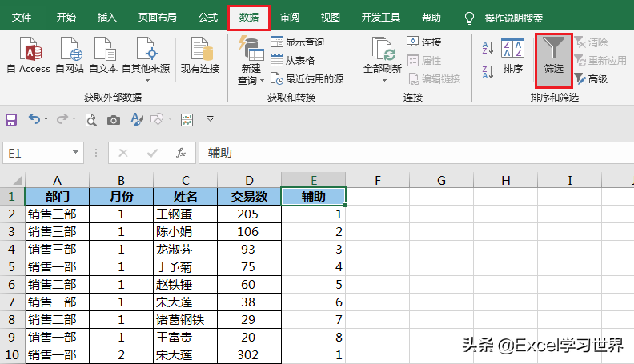Click cell containing 王钢蛋
This screenshot has width=634, height=364.
pyautogui.click(x=185, y=214)
